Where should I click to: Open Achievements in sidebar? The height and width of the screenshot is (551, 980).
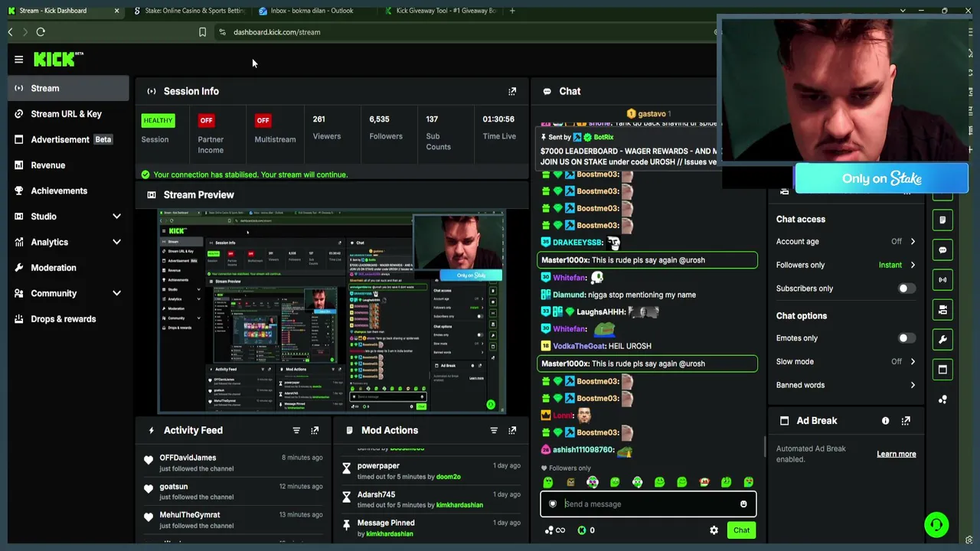[68, 191]
